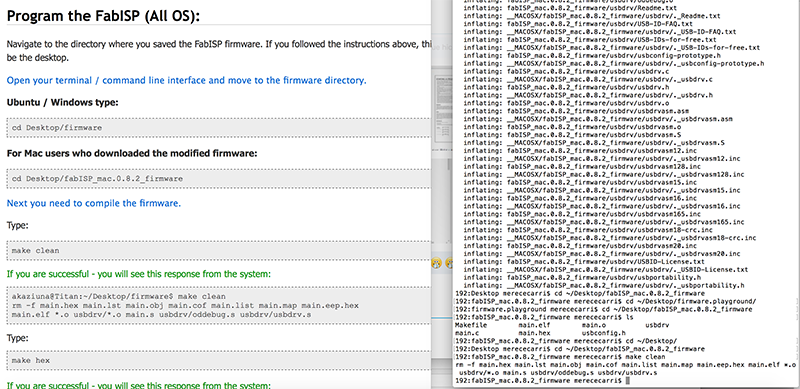This screenshot has height=389, width=800.
Task: Select the 'make clean' code box on the web page
Action: [218, 250]
